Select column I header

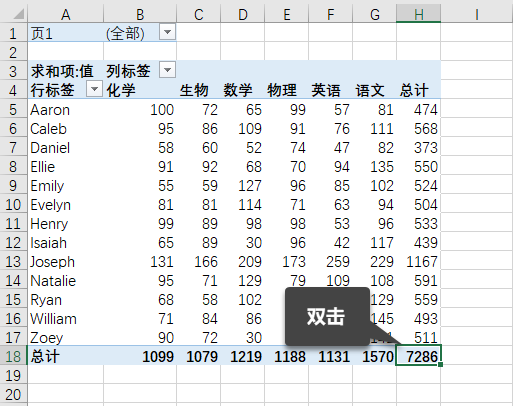[477, 14]
